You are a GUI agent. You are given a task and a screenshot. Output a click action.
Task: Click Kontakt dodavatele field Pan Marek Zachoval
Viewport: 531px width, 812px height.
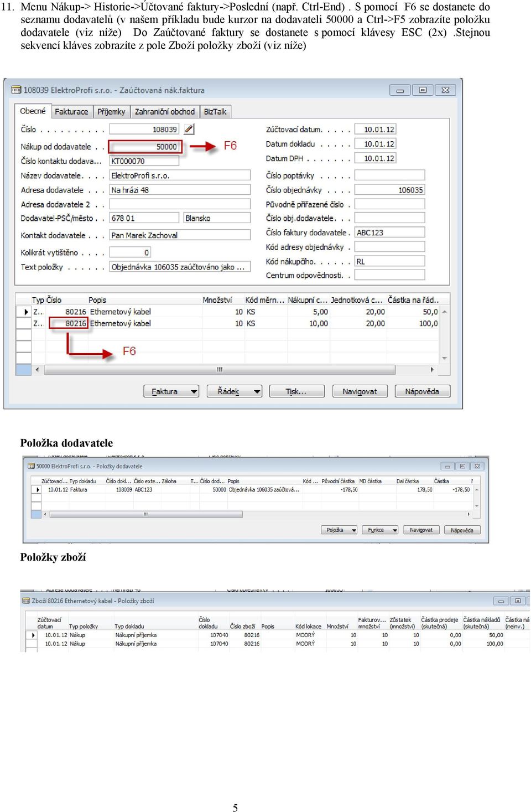pos(180,235)
